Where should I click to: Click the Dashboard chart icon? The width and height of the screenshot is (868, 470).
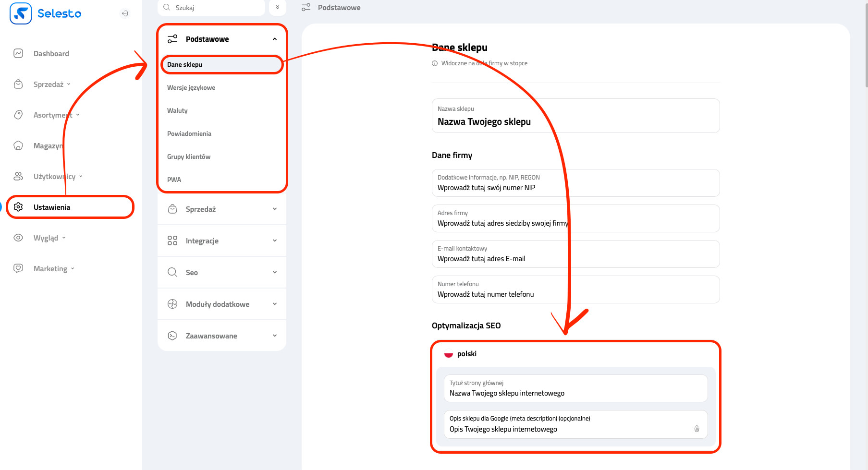coord(18,54)
